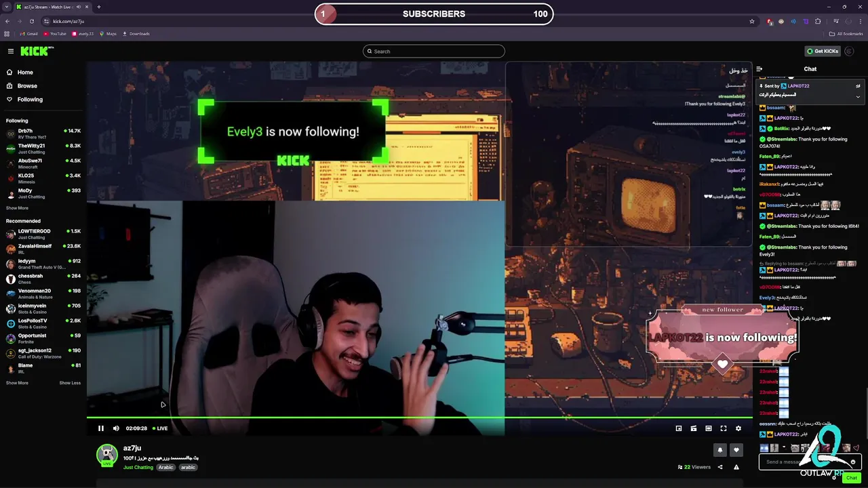
Task: Open browser Extensions puzzle icon
Action: (x=818, y=21)
